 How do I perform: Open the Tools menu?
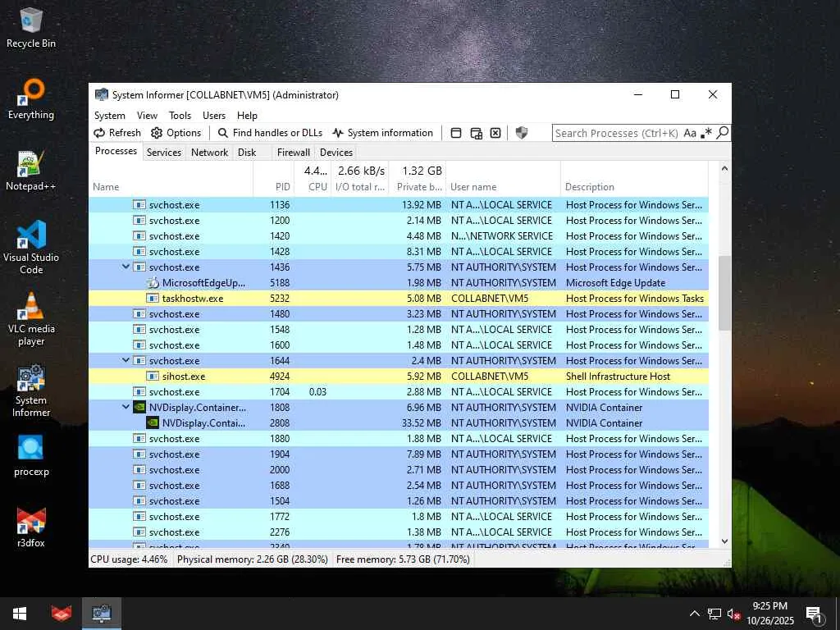[x=180, y=116]
